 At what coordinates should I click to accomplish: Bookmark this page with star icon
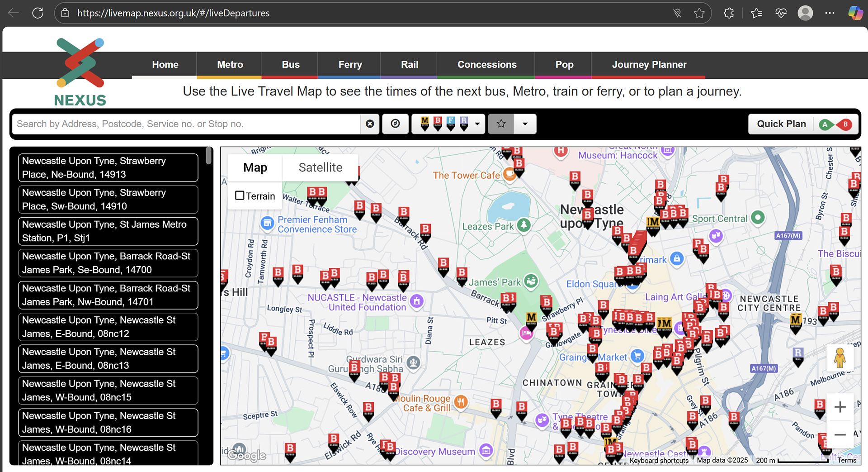(x=699, y=13)
